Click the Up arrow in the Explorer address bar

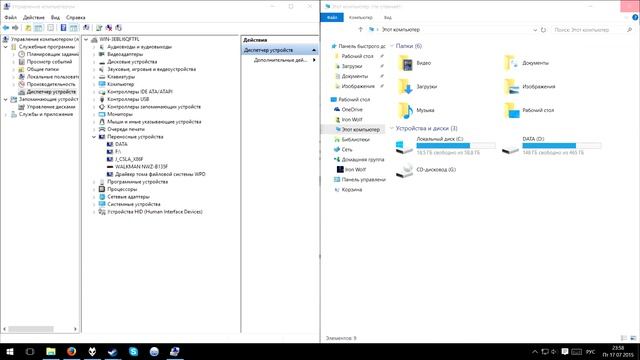[360, 29]
